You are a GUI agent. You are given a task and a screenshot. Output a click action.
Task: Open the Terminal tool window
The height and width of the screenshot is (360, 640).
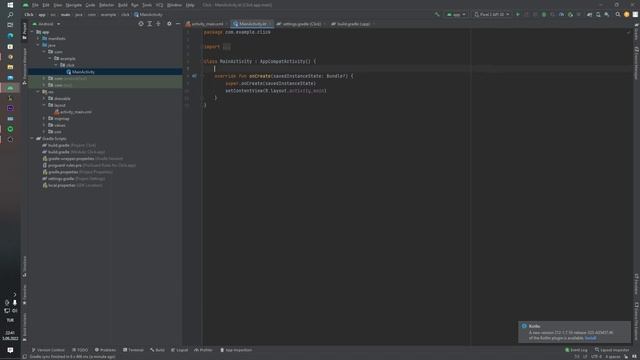(x=133, y=350)
